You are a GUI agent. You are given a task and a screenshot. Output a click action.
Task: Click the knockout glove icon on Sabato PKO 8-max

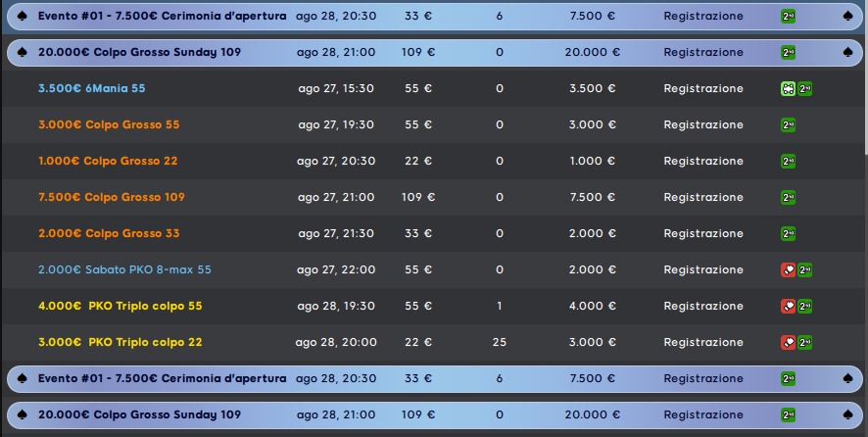coord(788,269)
